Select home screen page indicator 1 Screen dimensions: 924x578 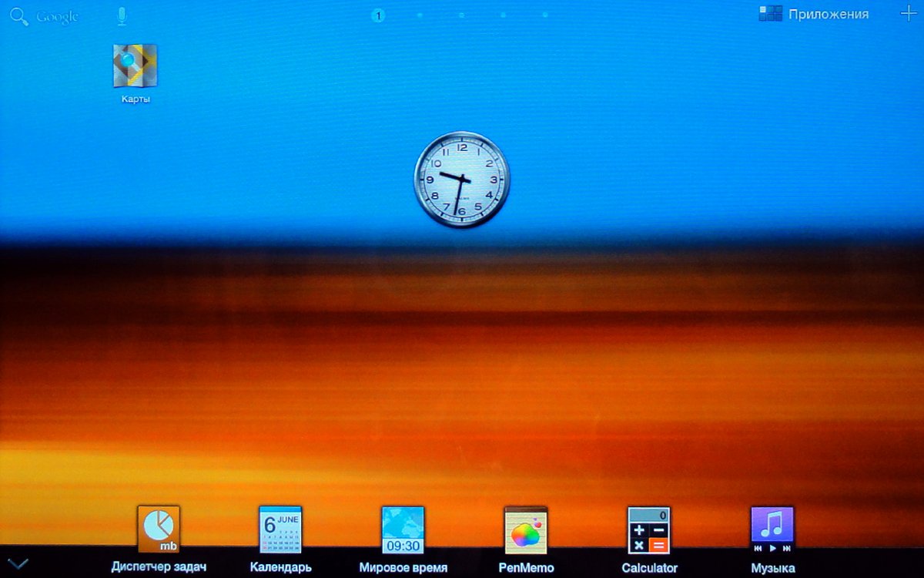click(378, 15)
